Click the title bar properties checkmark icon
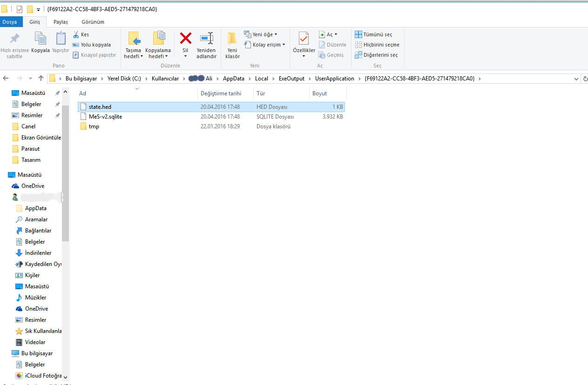588x385 pixels. [20, 9]
